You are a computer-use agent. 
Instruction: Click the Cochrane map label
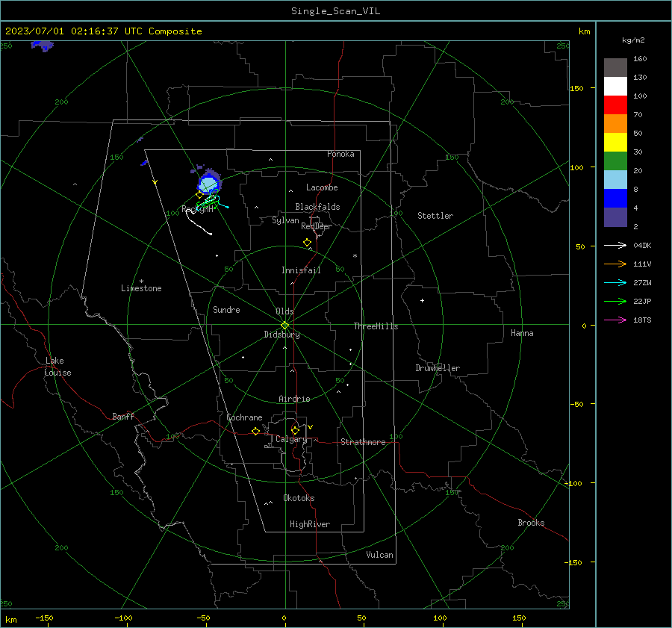pos(244,417)
